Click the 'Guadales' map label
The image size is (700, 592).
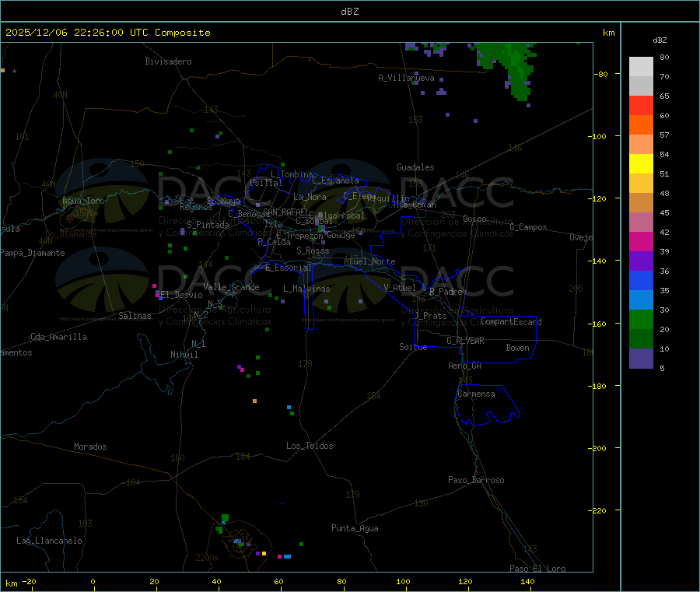point(415,167)
